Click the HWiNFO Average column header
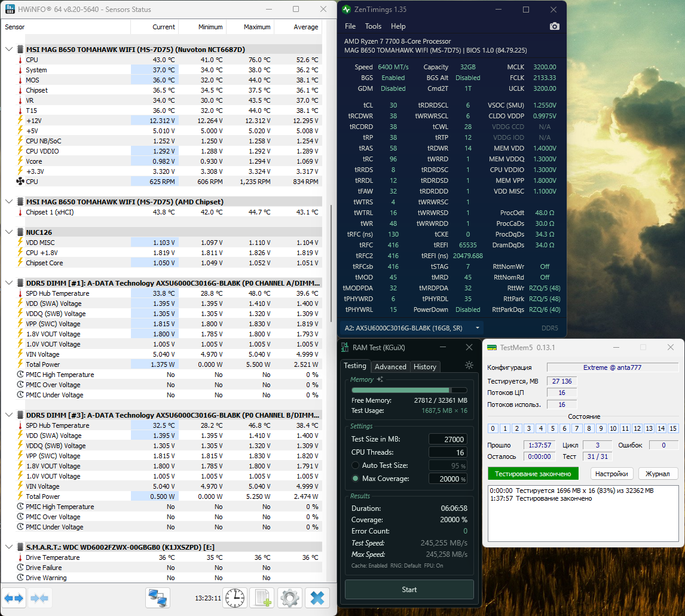The image size is (685, 616). (x=298, y=27)
